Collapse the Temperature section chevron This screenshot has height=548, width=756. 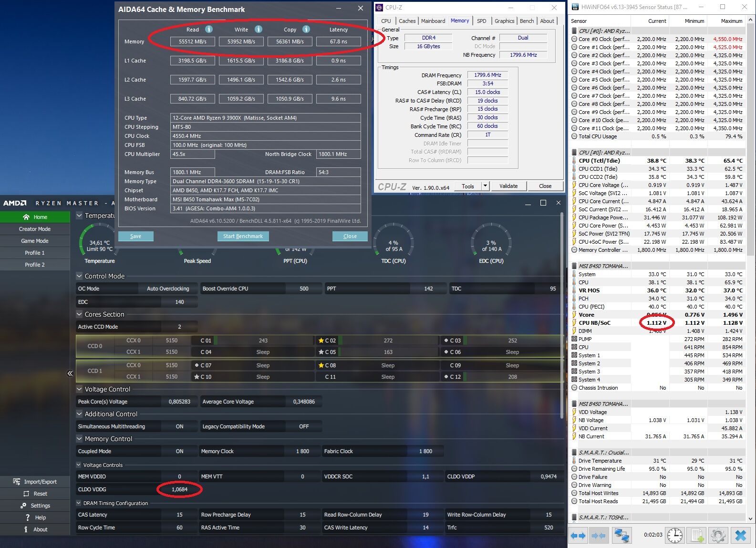(x=79, y=216)
